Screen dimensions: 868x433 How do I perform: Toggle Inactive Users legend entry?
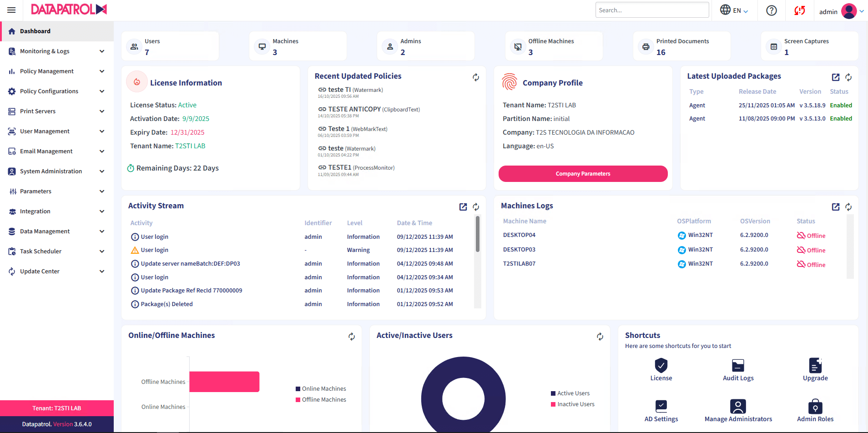point(572,404)
